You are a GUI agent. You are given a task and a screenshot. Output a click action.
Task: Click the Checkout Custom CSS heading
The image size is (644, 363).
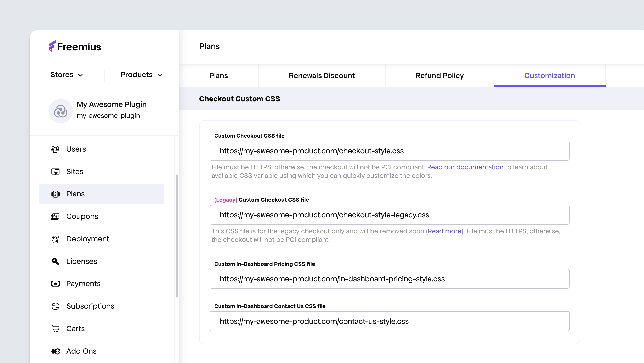[239, 99]
